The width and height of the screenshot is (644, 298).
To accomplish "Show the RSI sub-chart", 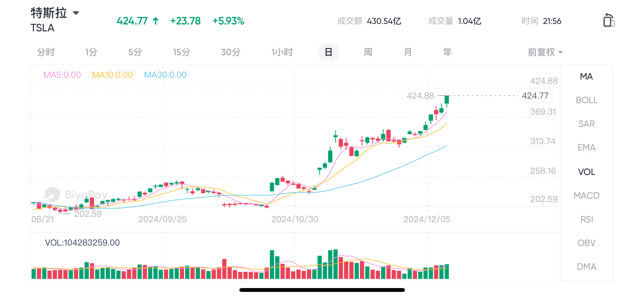I will coord(587,219).
